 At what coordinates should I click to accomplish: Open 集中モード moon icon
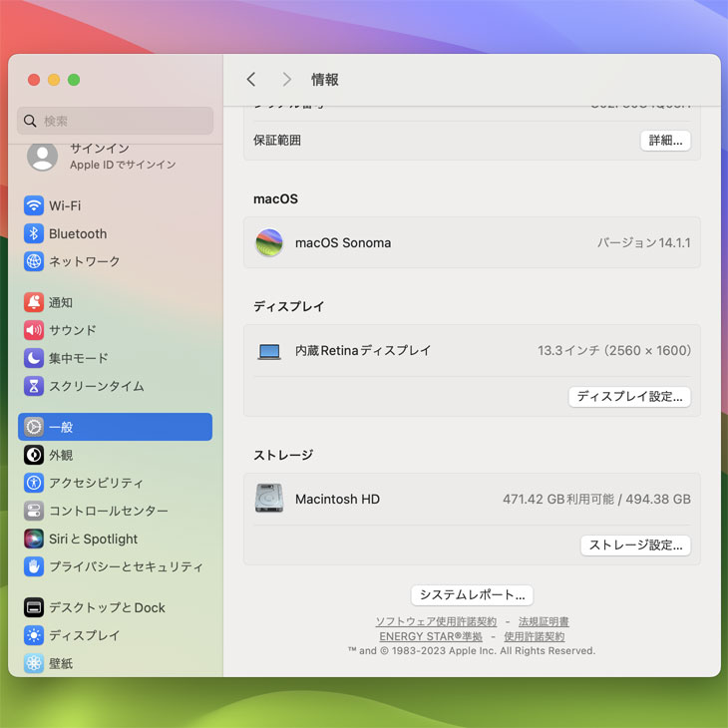(x=34, y=358)
